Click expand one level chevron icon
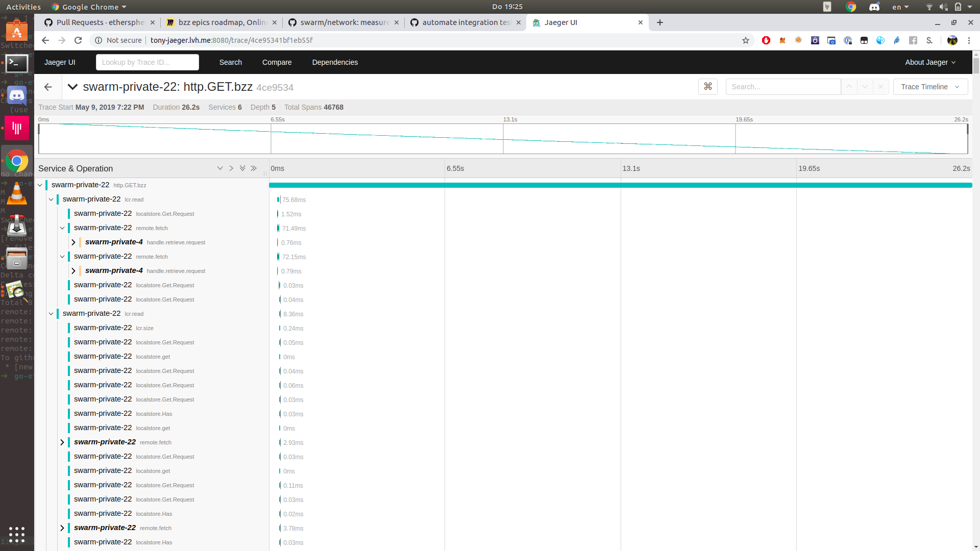 220,168
